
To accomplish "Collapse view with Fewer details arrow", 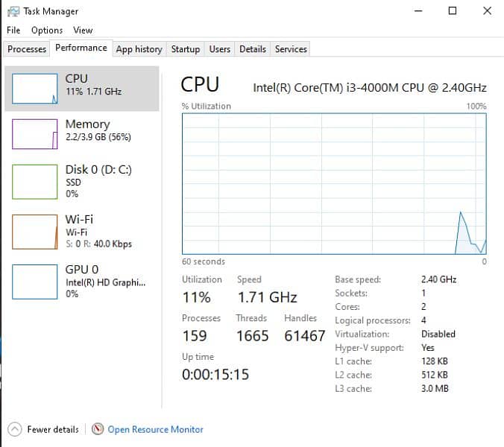I will point(15,429).
